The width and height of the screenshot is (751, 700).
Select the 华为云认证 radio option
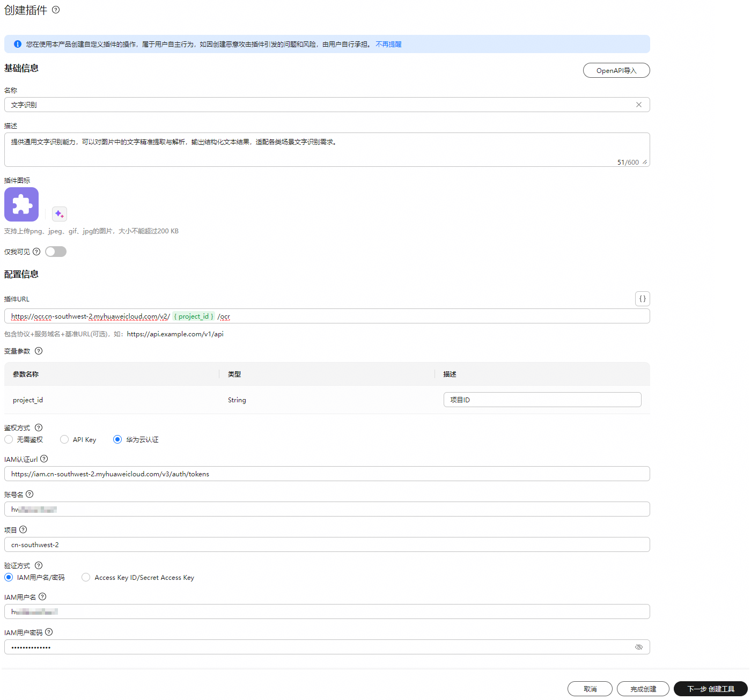click(x=117, y=439)
